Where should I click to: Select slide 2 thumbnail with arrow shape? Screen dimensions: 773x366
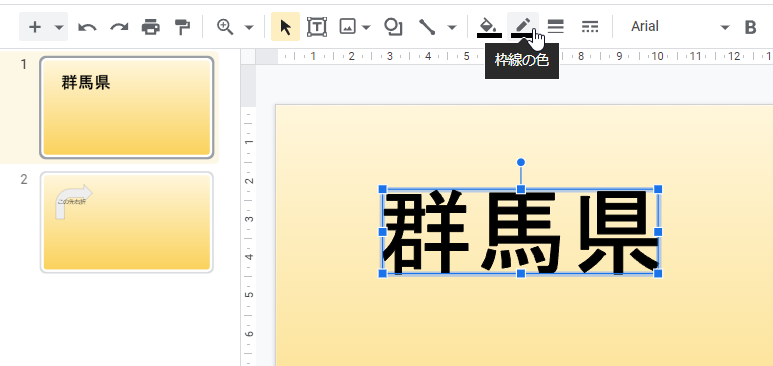tap(127, 222)
